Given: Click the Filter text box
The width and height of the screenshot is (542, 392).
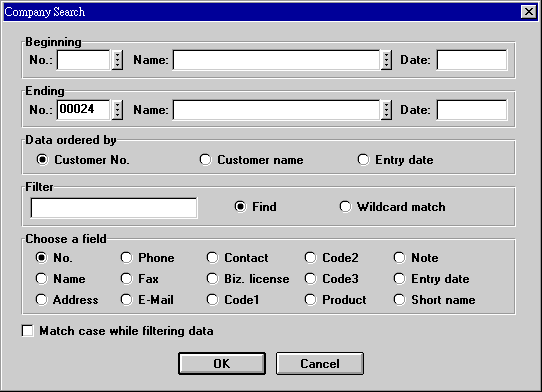Looking at the screenshot, I should 114,208.
